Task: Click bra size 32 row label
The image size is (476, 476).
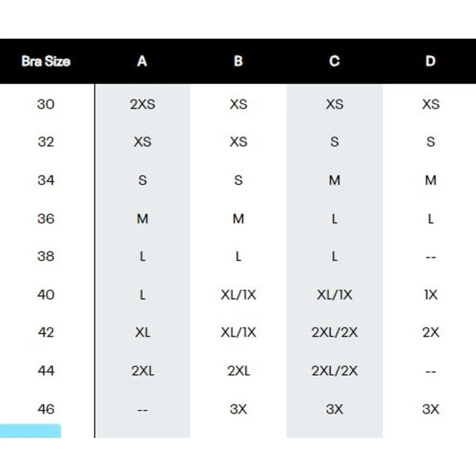Action: coord(46,142)
